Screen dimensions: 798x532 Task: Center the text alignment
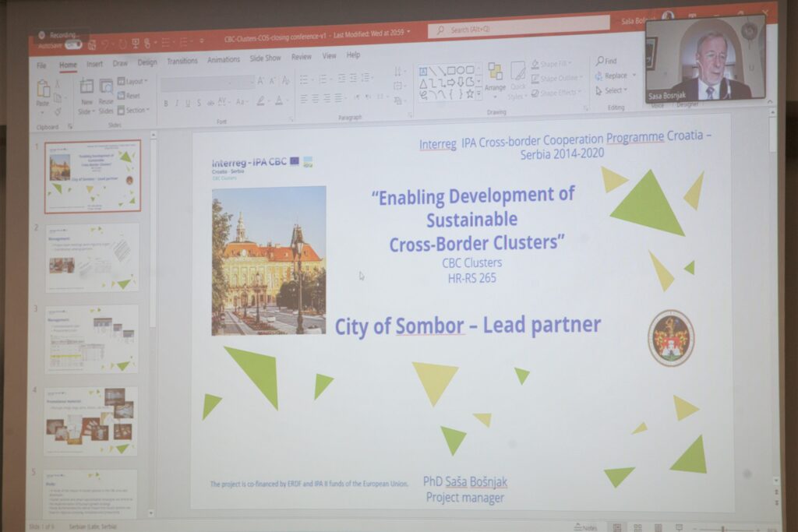pyautogui.click(x=315, y=99)
